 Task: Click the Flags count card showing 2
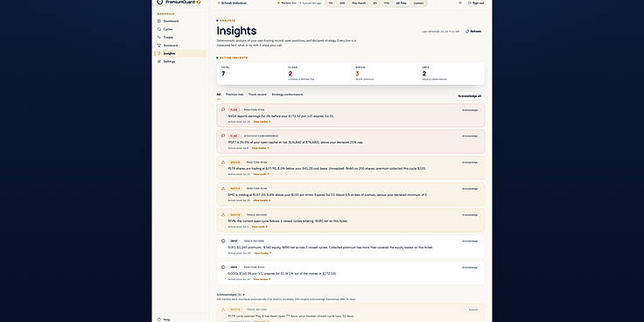pyautogui.click(x=317, y=73)
